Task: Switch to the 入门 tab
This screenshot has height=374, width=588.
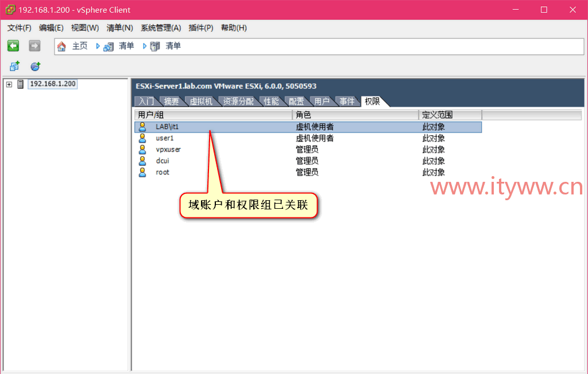Action: 146,101
